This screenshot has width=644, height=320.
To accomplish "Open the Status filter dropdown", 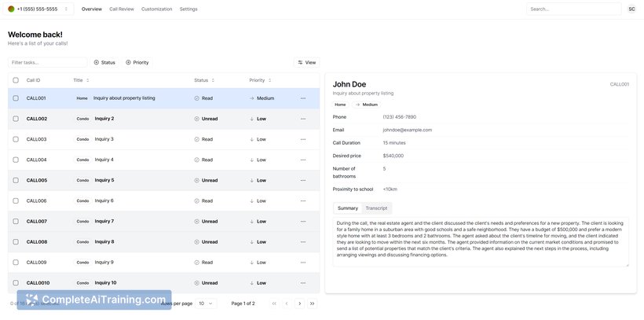I will coord(104,63).
